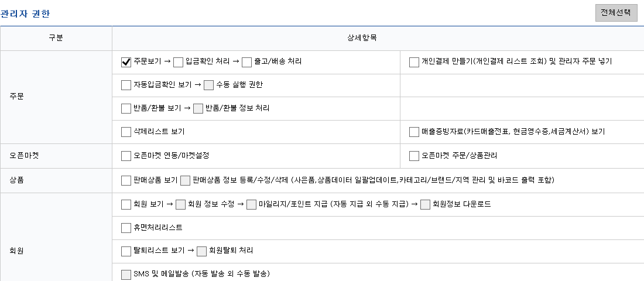The height and width of the screenshot is (281, 644).
Task: Enable 입금확인 처리 checkbox
Action: pyautogui.click(x=179, y=62)
